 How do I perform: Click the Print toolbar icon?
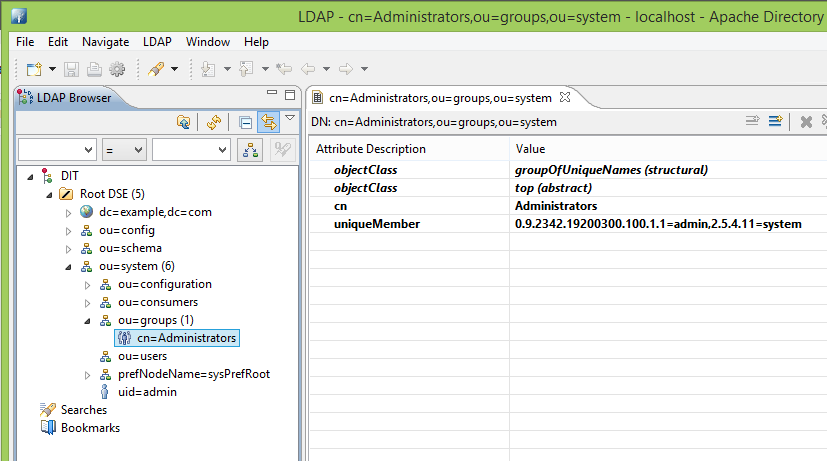94,69
